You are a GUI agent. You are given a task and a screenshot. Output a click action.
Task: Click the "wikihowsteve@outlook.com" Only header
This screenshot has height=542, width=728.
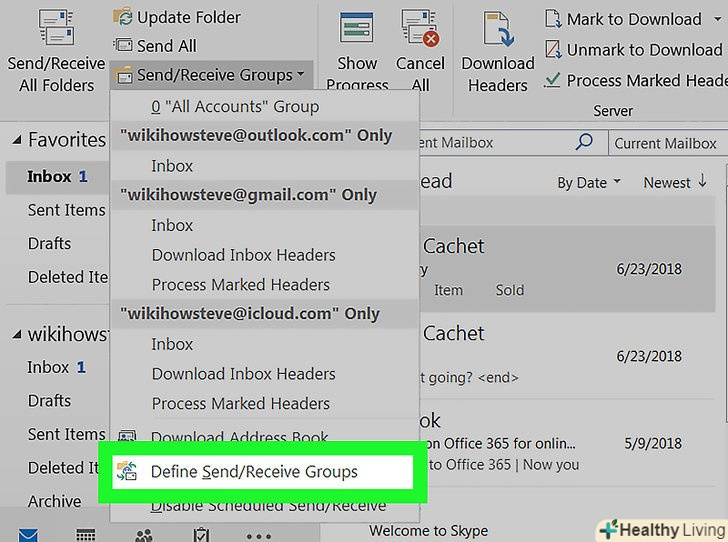pos(265,135)
